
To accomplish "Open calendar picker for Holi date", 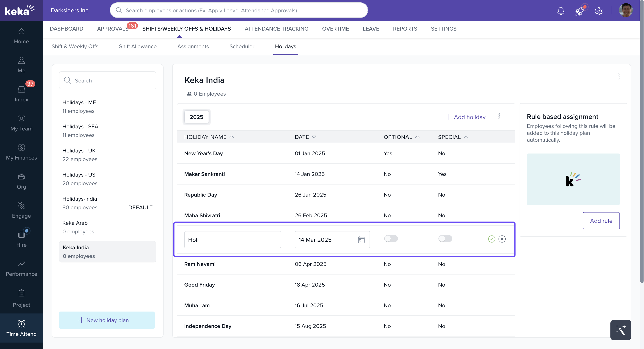I will click(x=361, y=240).
